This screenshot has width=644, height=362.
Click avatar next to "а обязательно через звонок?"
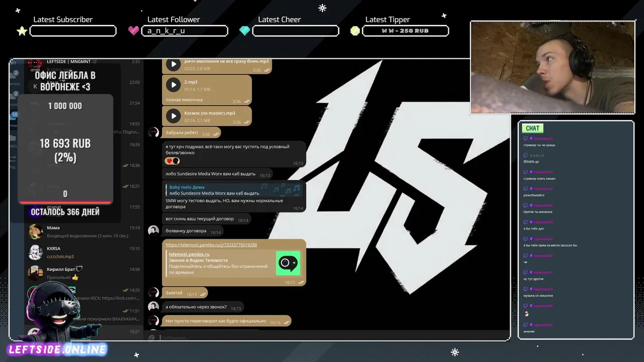153,306
